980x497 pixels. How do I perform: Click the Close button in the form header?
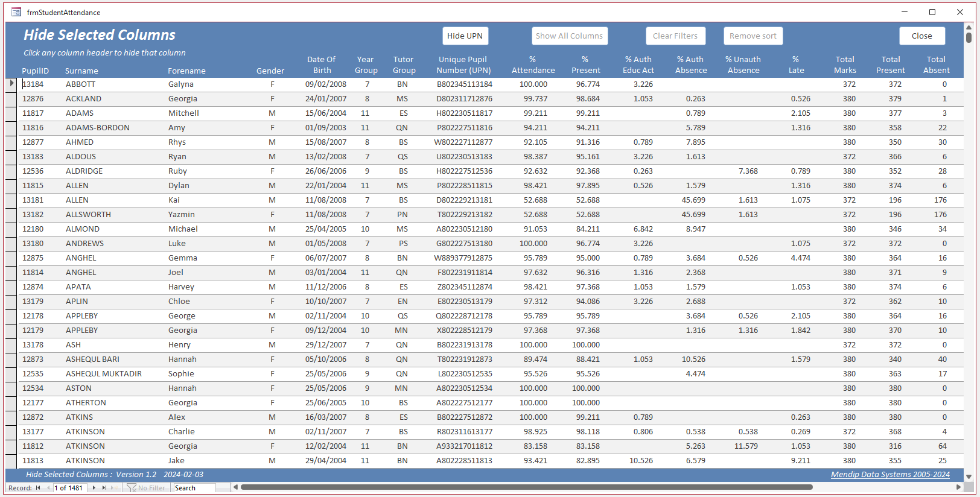tap(922, 36)
